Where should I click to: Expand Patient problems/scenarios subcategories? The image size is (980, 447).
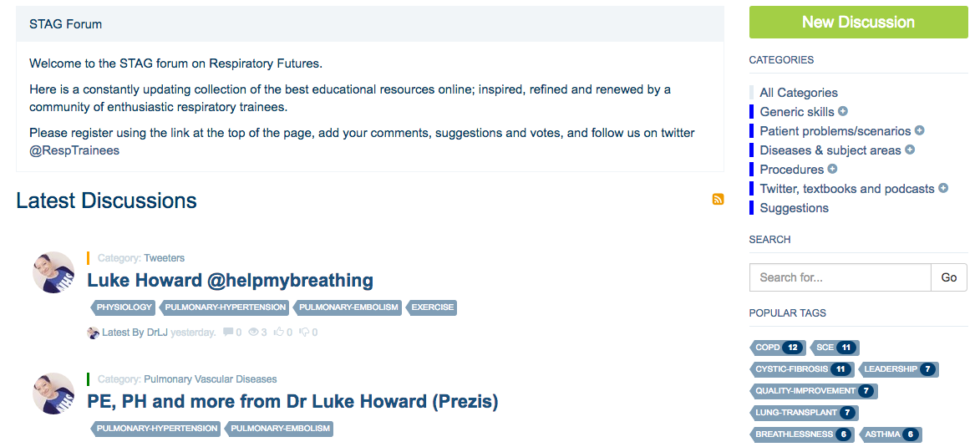pyautogui.click(x=919, y=130)
